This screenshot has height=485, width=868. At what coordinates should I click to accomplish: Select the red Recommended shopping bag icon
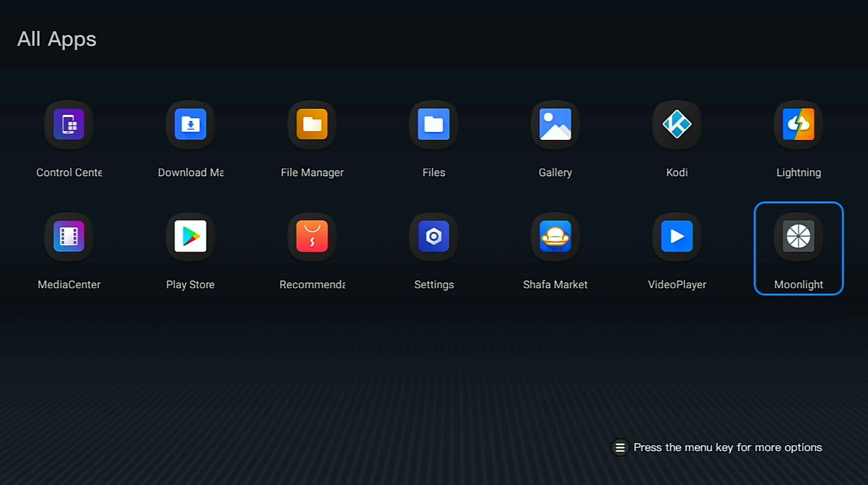click(x=312, y=236)
